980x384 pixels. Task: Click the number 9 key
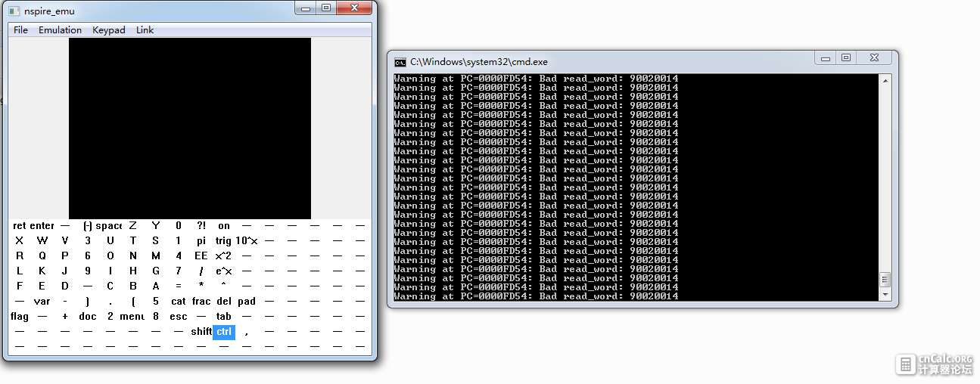coord(88,271)
